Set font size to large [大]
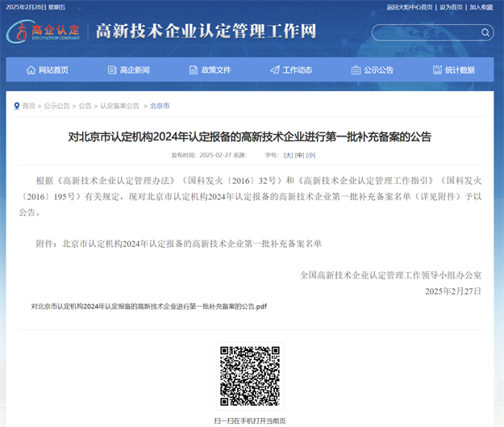The width and height of the screenshot is (504, 427). tap(289, 155)
